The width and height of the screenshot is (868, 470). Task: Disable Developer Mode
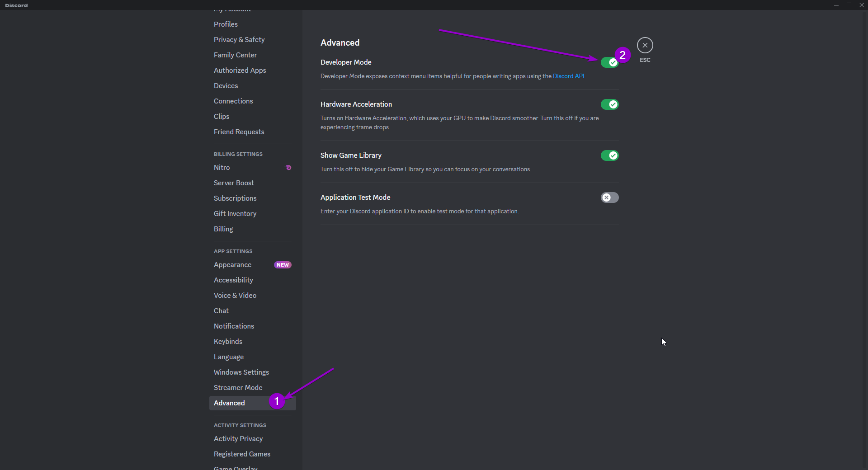coord(609,62)
